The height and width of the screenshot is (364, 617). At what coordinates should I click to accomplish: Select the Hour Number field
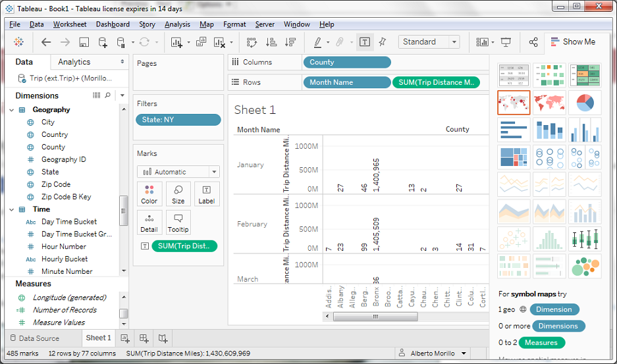coord(64,246)
